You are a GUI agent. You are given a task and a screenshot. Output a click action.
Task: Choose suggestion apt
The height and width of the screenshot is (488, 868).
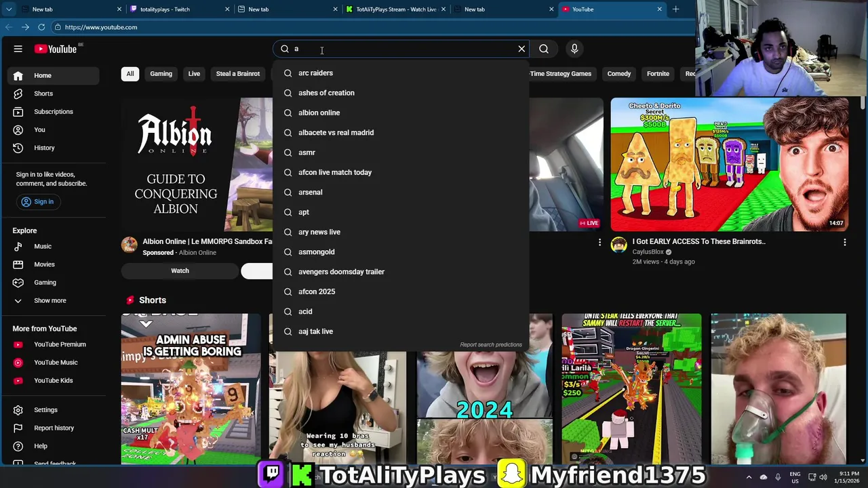click(x=400, y=212)
